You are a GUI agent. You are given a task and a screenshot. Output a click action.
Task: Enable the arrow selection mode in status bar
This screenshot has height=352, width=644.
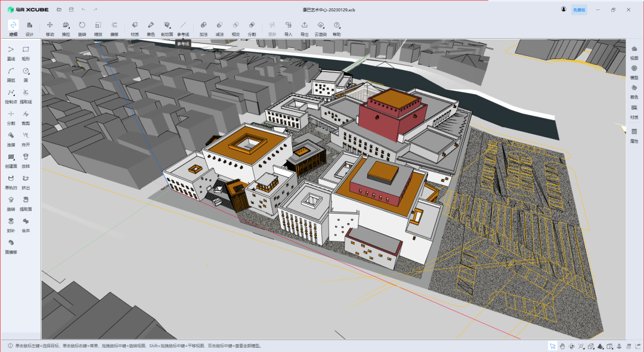552,346
